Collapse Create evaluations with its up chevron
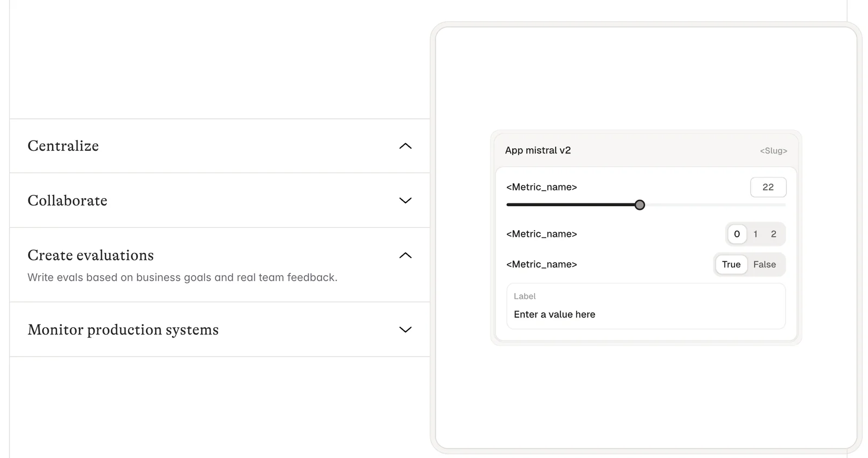Viewport: 868px width, 458px height. 405,256
